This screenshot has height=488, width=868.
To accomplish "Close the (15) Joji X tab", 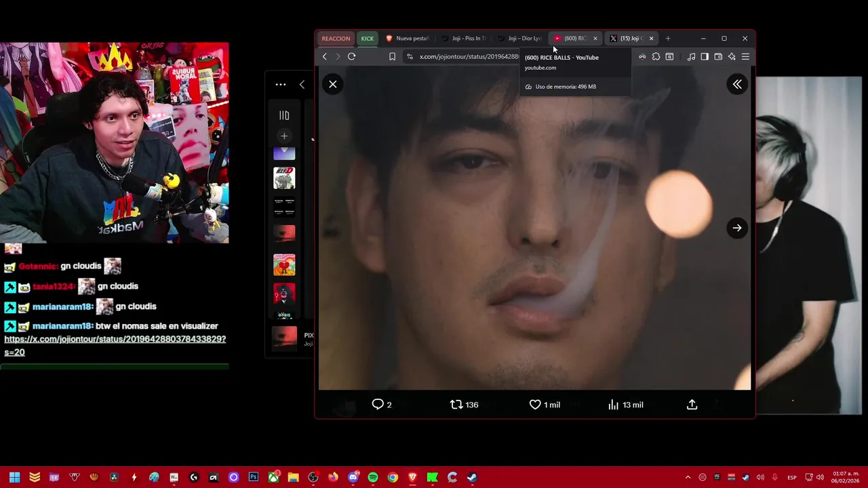I will (651, 39).
